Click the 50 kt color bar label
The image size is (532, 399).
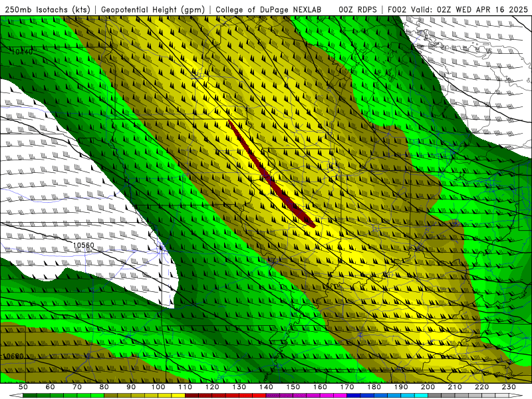click(x=23, y=387)
